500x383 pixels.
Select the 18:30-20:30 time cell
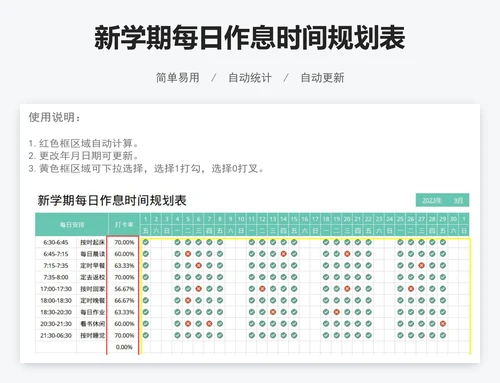(56, 312)
